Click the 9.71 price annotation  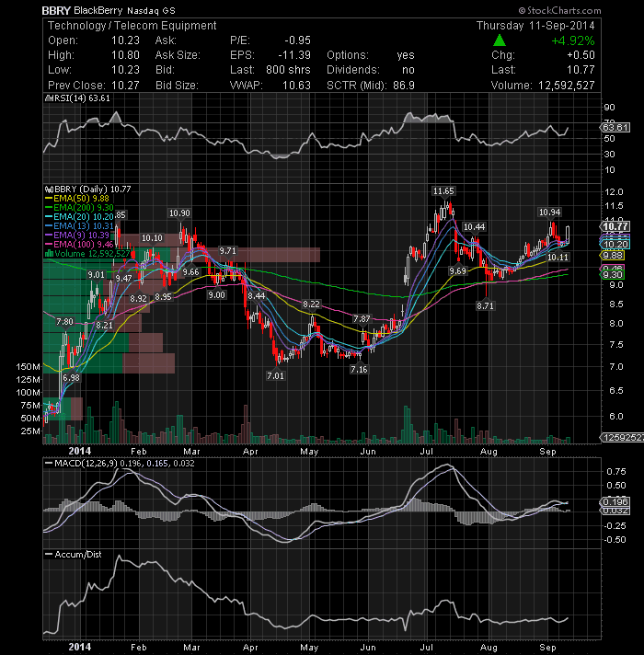[x=227, y=250]
